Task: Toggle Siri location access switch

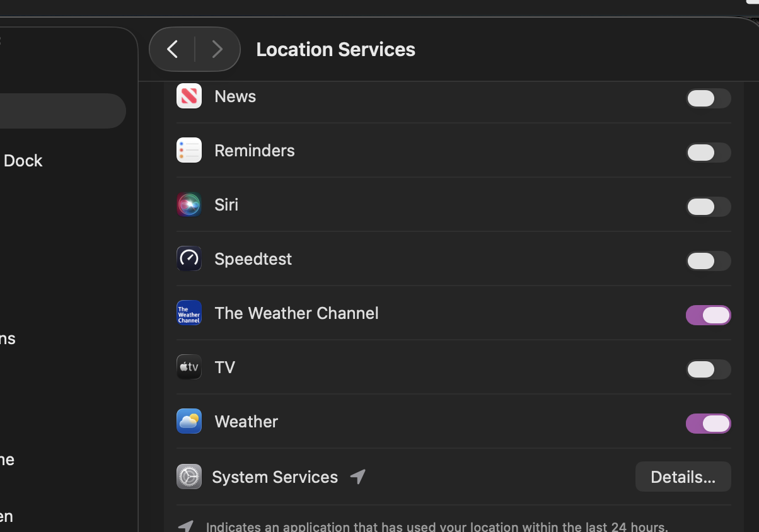Action: tap(709, 207)
